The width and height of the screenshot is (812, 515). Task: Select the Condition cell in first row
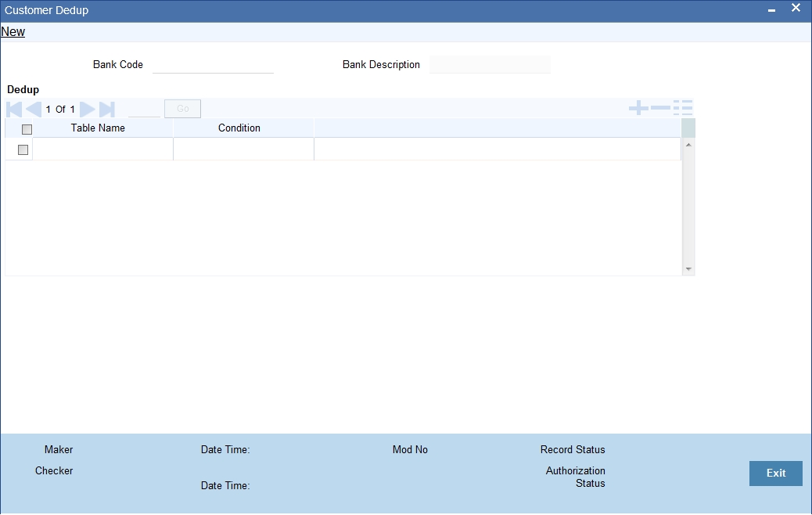pos(243,149)
